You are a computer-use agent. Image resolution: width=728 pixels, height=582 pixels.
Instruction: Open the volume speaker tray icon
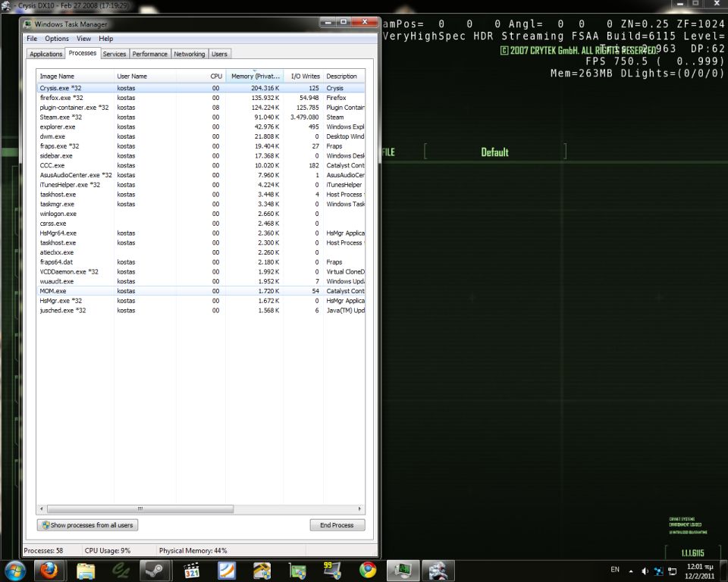pyautogui.click(x=645, y=571)
